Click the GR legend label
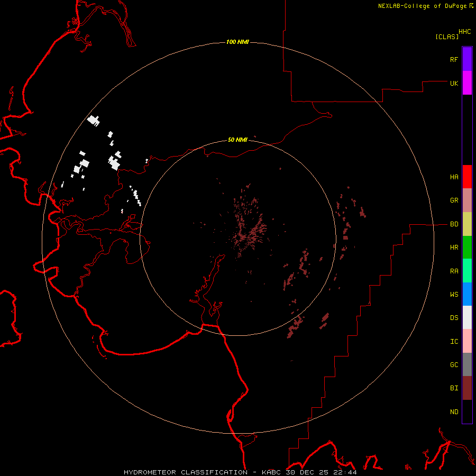The width and height of the screenshot is (476, 476). point(454,200)
